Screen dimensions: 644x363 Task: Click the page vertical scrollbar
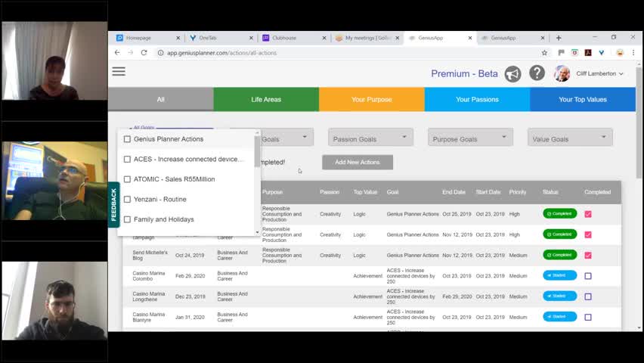639,123
